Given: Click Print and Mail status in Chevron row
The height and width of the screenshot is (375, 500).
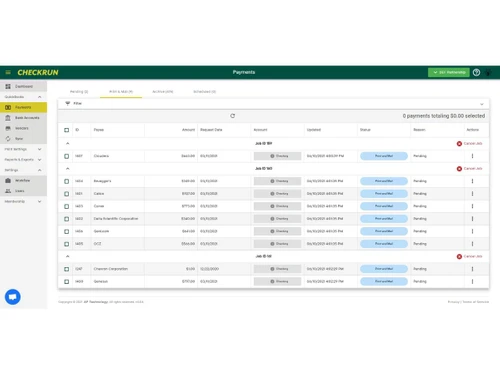Looking at the screenshot, I should [384, 269].
